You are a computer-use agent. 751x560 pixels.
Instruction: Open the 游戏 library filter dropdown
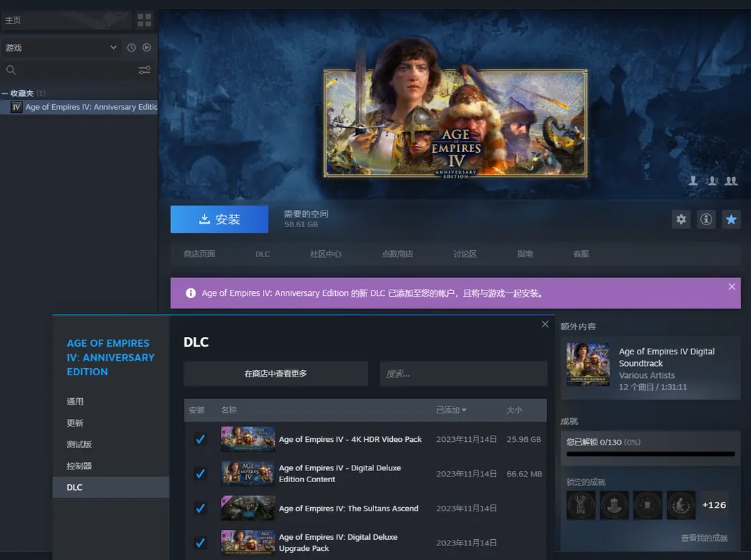(x=61, y=47)
